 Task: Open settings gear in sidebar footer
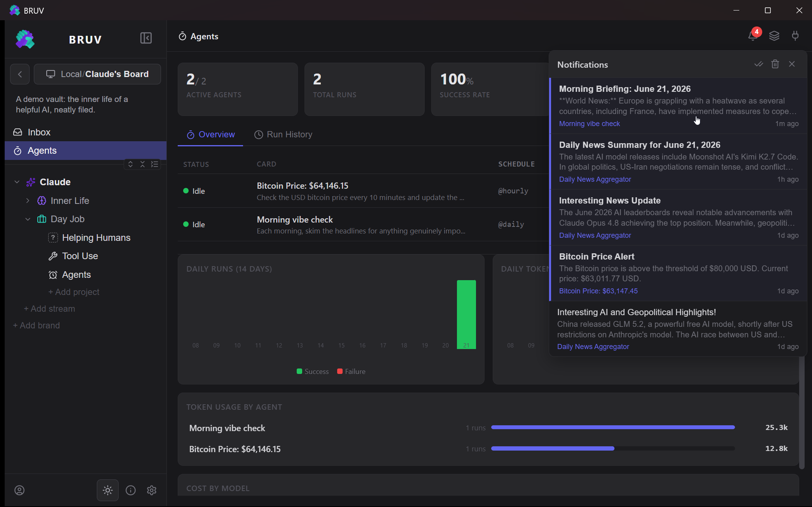152,490
